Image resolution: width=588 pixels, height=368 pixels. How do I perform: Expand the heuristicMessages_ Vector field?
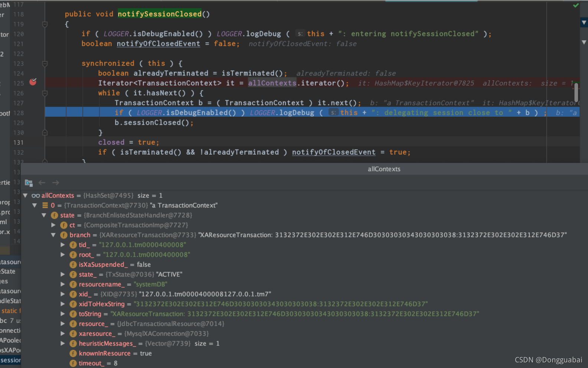[x=63, y=343]
